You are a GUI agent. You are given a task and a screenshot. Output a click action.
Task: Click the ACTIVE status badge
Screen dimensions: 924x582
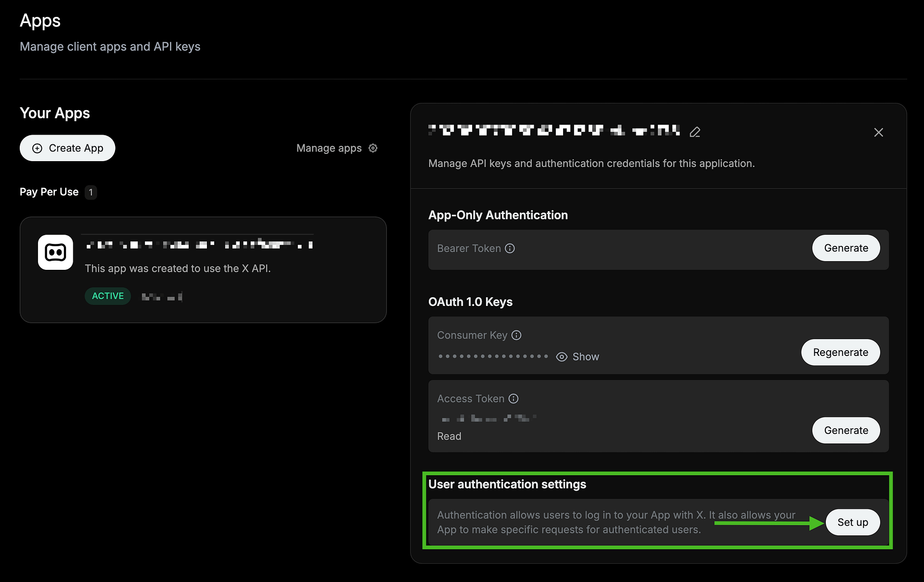108,296
